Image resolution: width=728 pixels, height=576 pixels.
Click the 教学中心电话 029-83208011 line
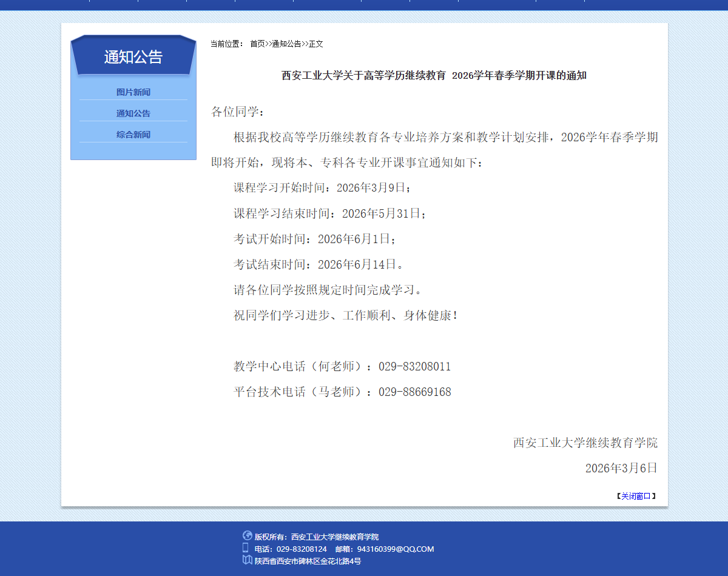[342, 366]
